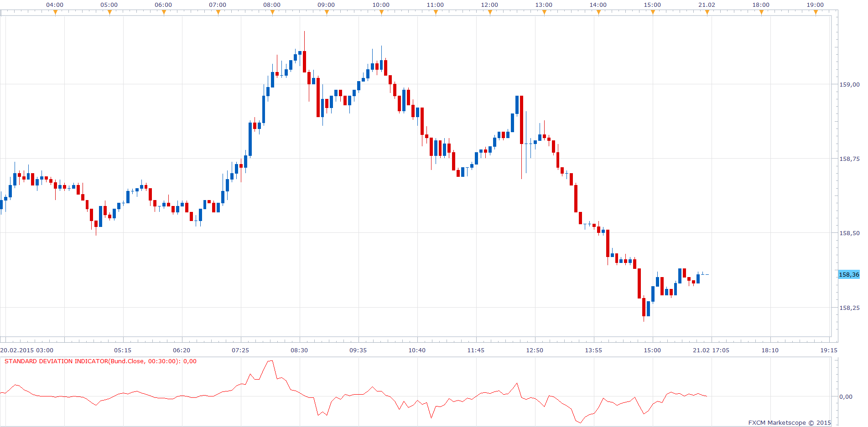Click the 13:55 bottom axis label
Screen dimensions: 868x427
[593, 350]
